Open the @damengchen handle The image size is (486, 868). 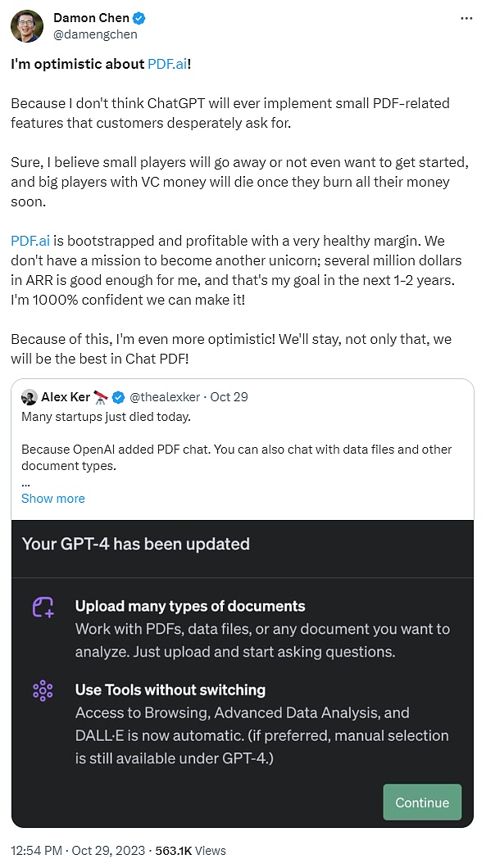click(x=95, y=34)
